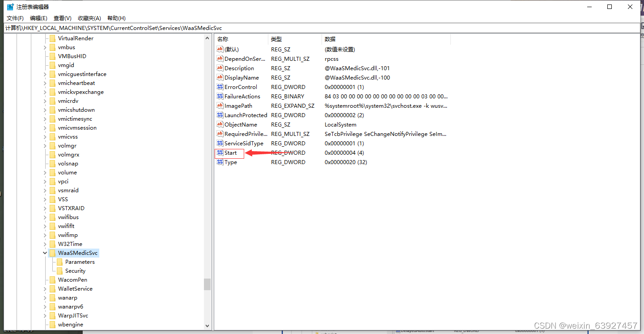Click the DisplayName value string icon
This screenshot has height=334, width=644.
click(x=220, y=77)
